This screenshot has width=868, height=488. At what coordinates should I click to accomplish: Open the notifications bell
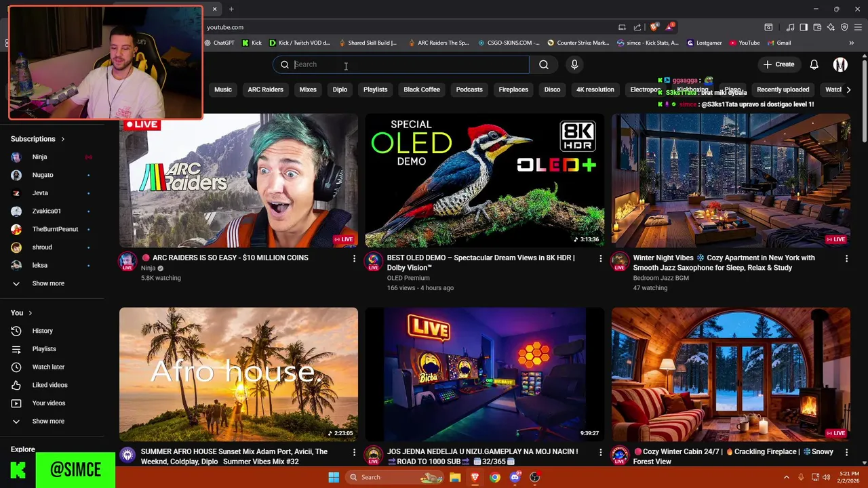814,64
